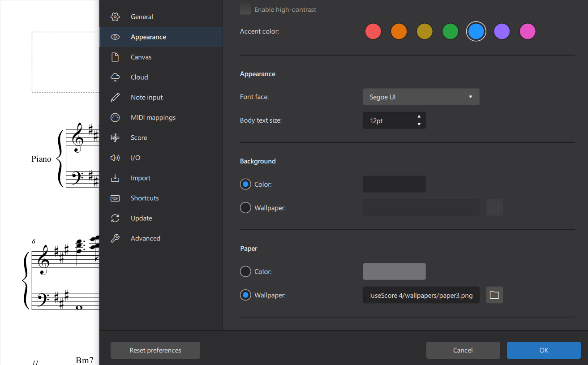This screenshot has height=365, width=588.
Task: Select Color as the Background option
Action: point(245,184)
